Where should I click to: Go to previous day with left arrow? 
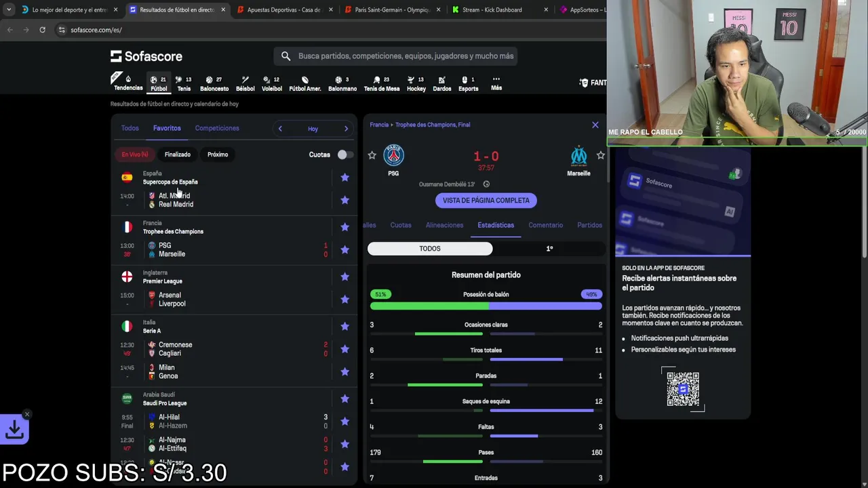coord(280,129)
